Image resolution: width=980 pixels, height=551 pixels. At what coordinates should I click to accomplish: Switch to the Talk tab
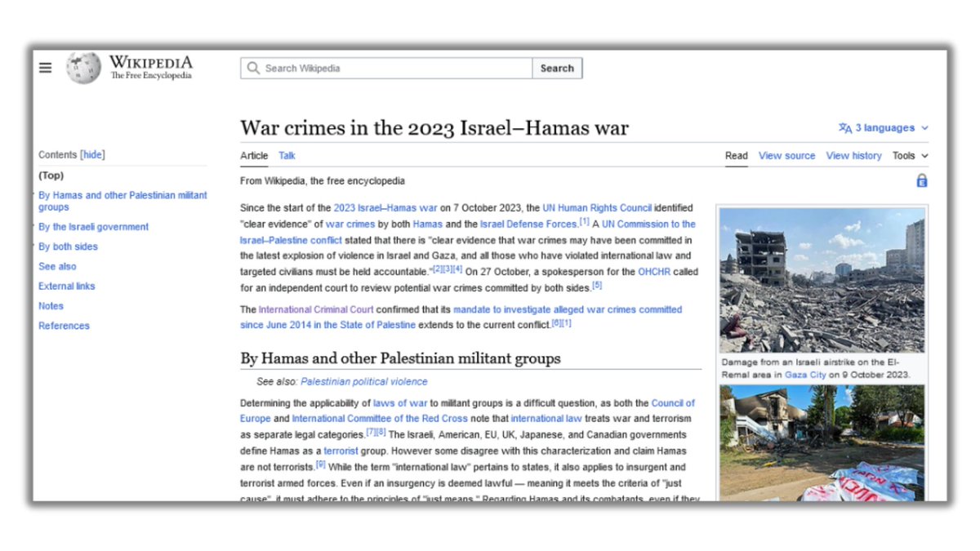pos(287,156)
